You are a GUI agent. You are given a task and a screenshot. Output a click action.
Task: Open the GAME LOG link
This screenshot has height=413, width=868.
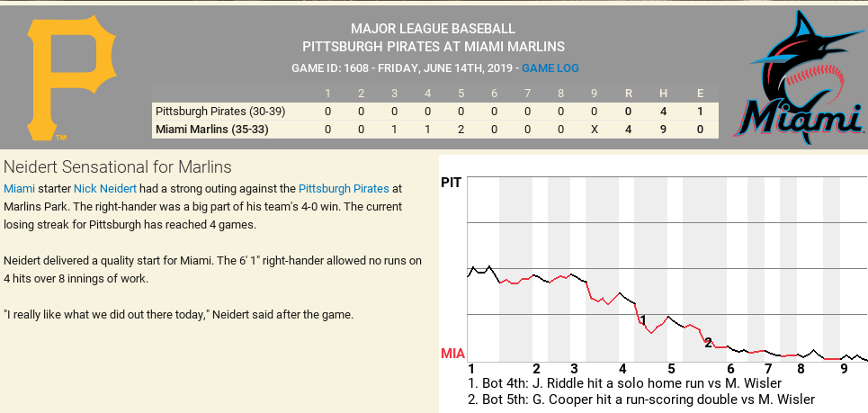(550, 68)
